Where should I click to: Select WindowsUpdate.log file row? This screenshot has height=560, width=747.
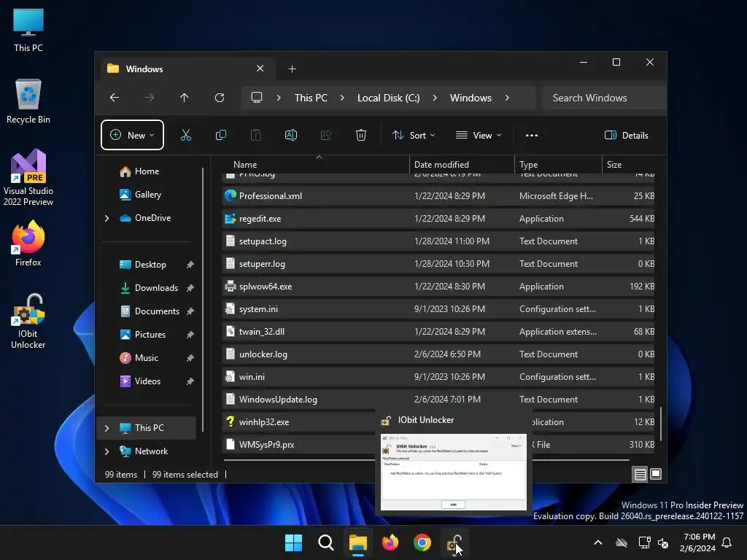tap(438, 400)
